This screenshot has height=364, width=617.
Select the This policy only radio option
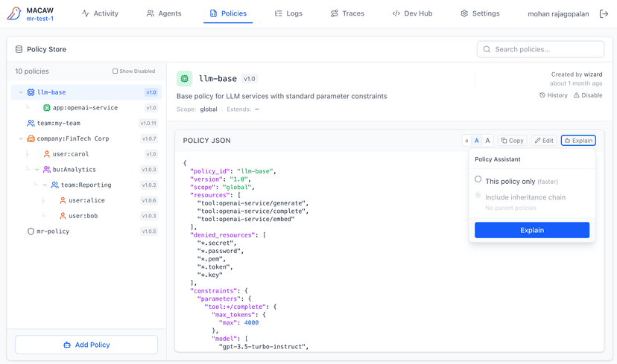click(x=478, y=179)
